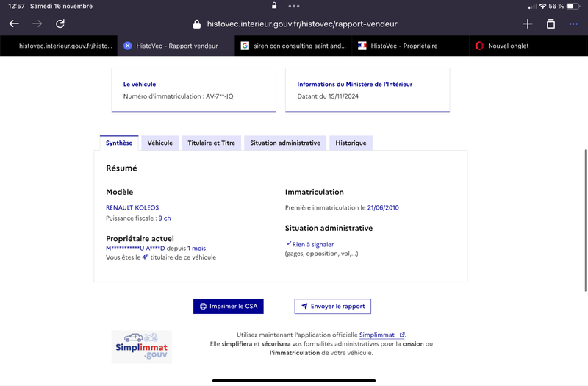Click the browser forward arrow
Image resolution: width=588 pixels, height=386 pixels.
pyautogui.click(x=37, y=24)
